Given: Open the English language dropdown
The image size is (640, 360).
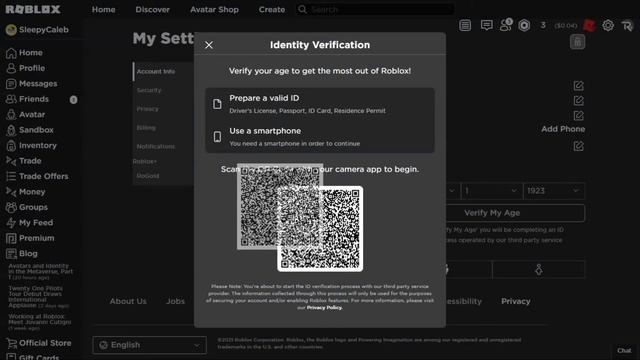Looking at the screenshot, I should point(149,345).
